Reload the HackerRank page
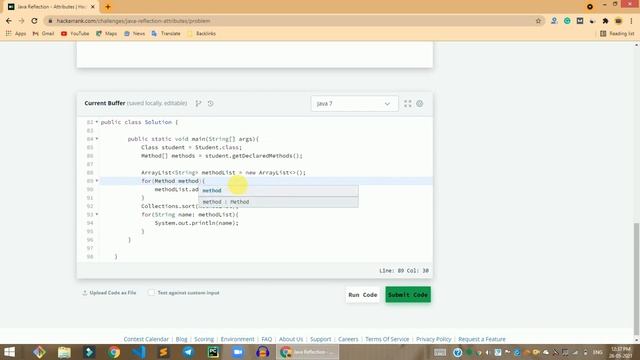Viewport: 640px width, 360px height. click(34, 21)
